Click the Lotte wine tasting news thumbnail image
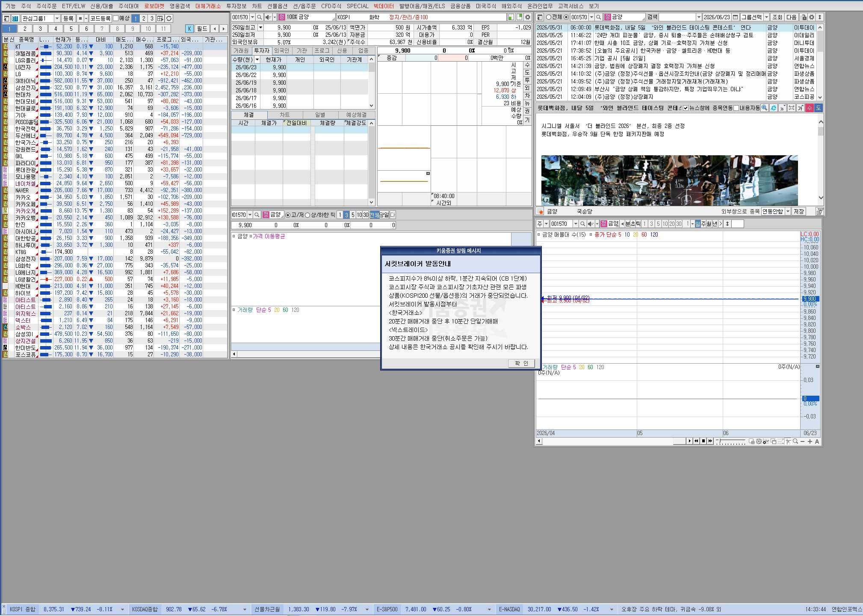This screenshot has width=863, height=616. click(x=669, y=180)
